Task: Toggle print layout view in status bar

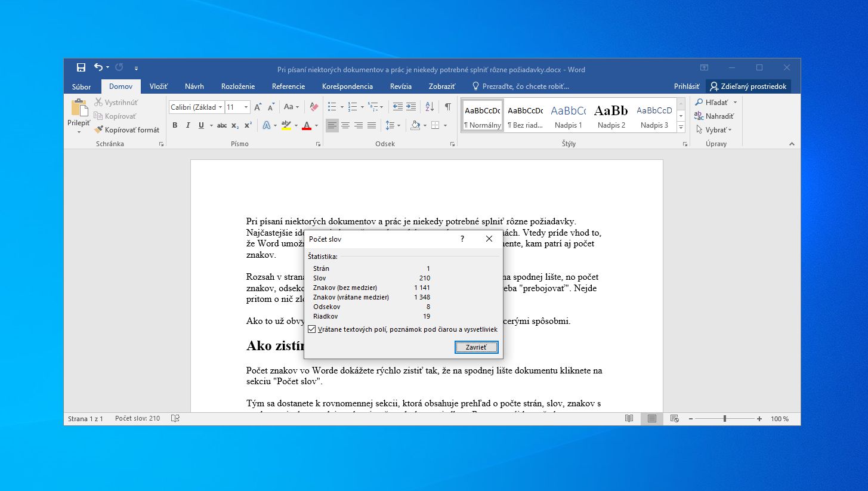Action: (651, 419)
